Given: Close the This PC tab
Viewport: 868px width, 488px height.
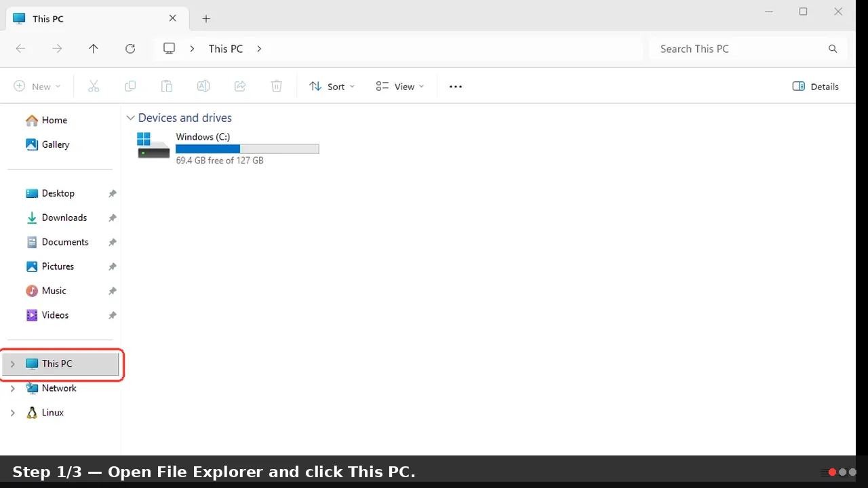Looking at the screenshot, I should tap(172, 19).
